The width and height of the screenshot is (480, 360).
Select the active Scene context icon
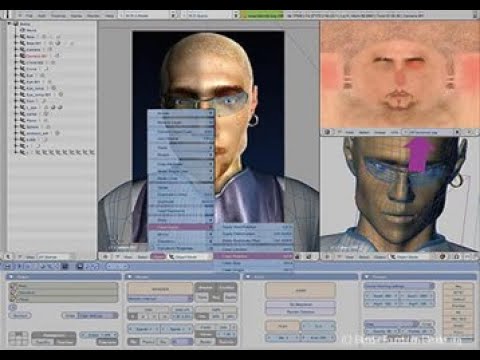pos(65,266)
